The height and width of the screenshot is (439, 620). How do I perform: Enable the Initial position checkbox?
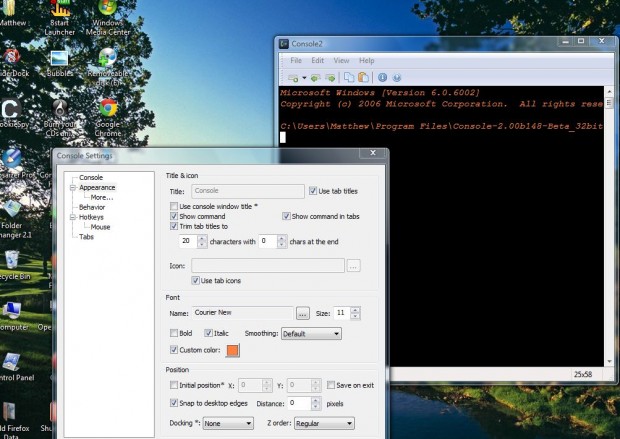(x=174, y=385)
